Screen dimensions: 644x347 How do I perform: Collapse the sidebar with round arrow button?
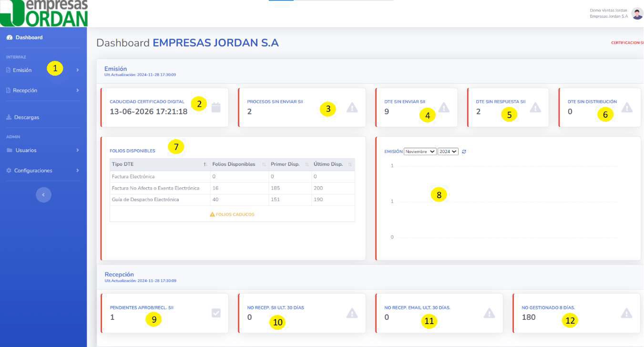pyautogui.click(x=43, y=194)
